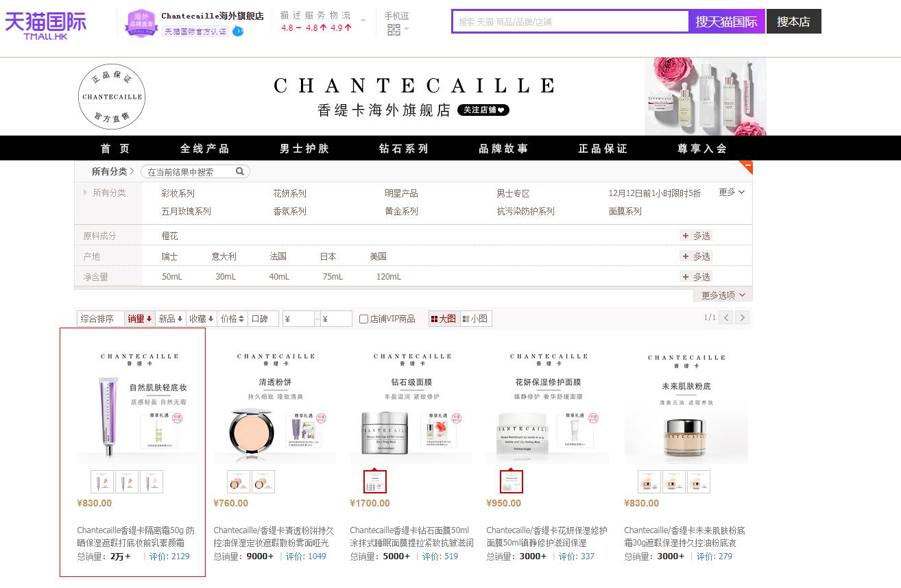Open the 尊享入会 navigation tab

[702, 149]
